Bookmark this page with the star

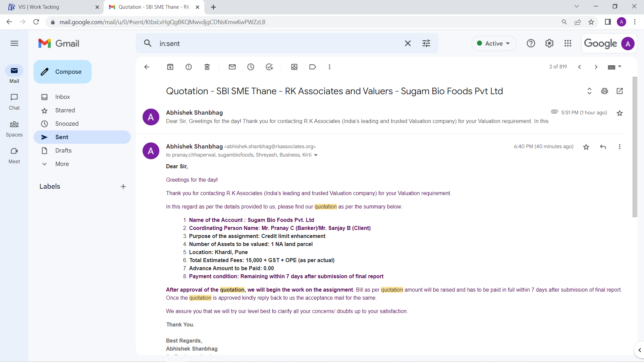(x=591, y=22)
